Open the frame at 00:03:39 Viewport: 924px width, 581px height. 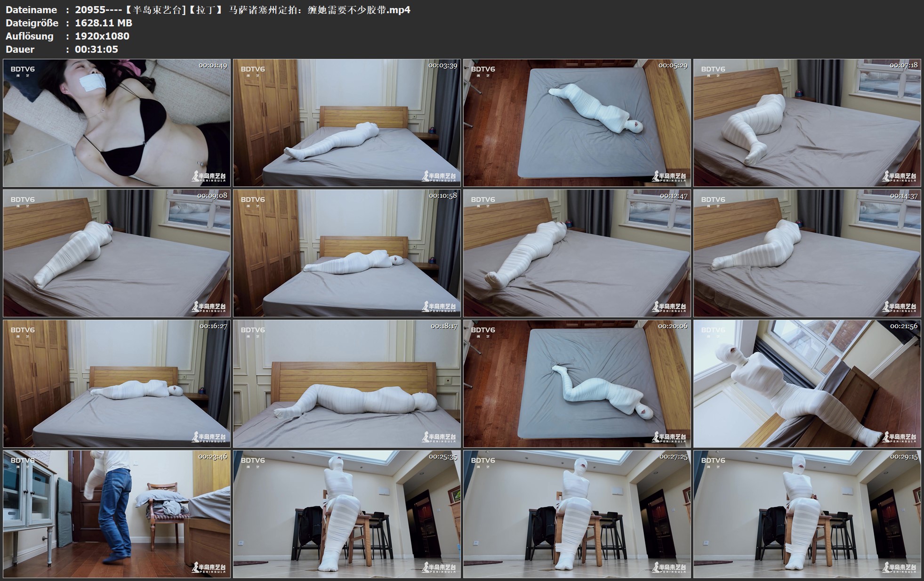click(347, 123)
